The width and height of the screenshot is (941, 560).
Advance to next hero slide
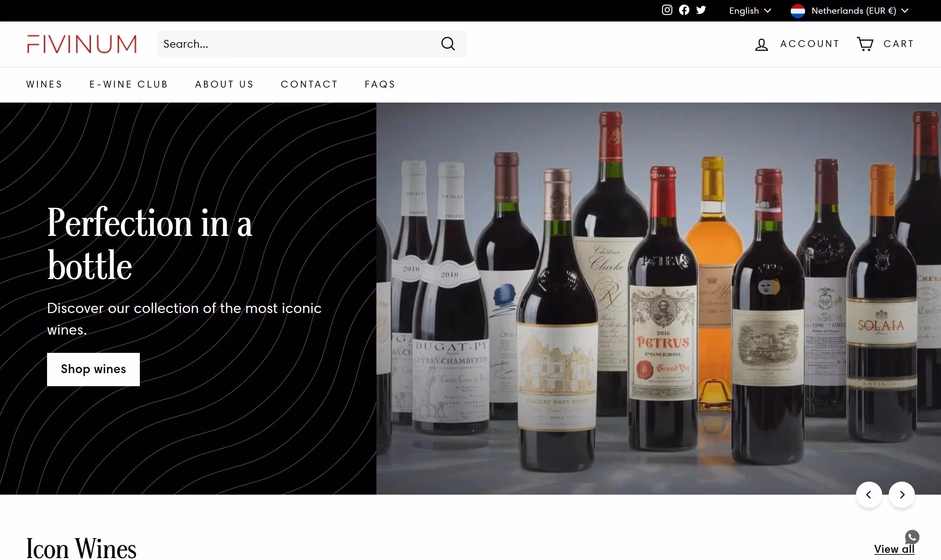coord(902,495)
